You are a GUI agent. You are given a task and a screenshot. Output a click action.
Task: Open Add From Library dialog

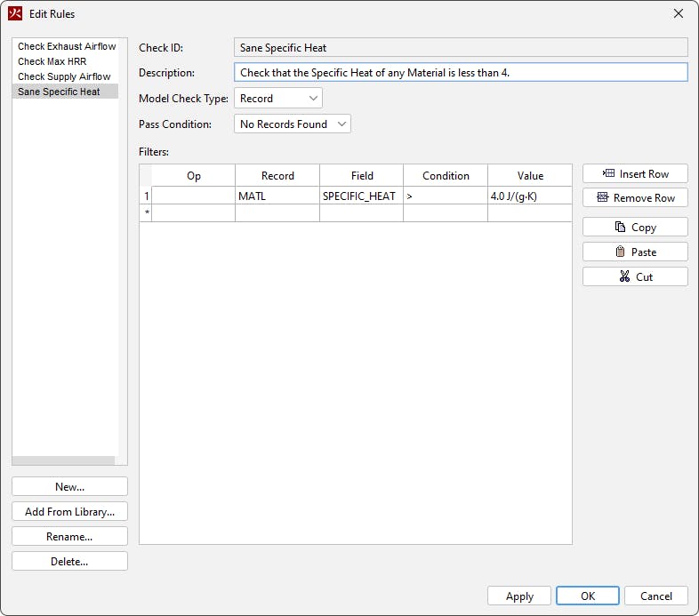(69, 511)
